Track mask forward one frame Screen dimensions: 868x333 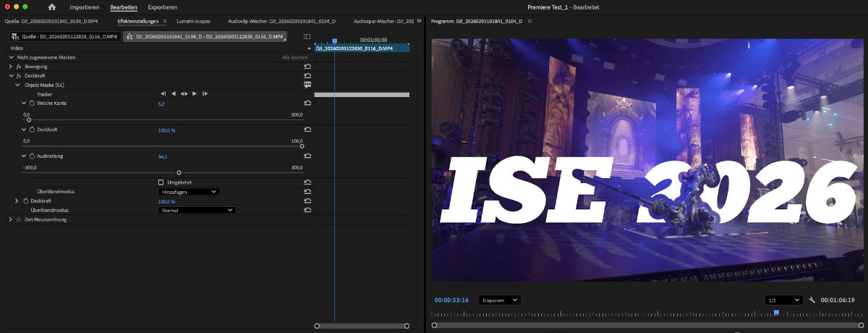point(205,94)
